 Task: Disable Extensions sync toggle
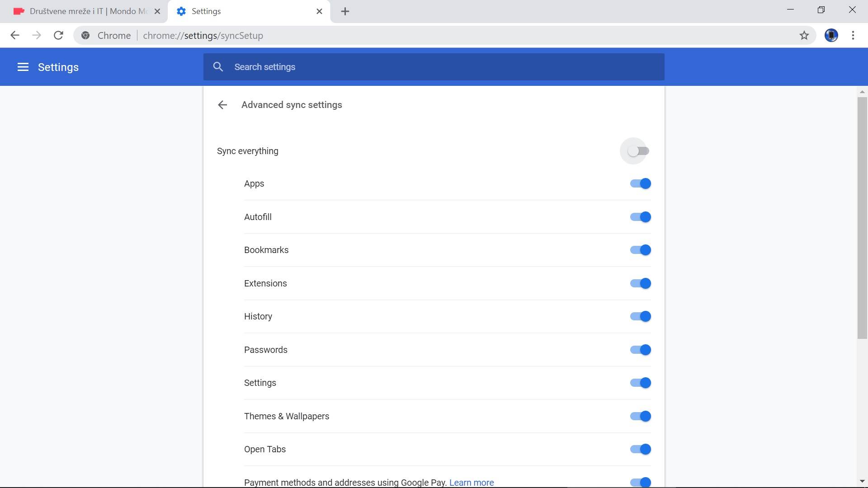(640, 283)
